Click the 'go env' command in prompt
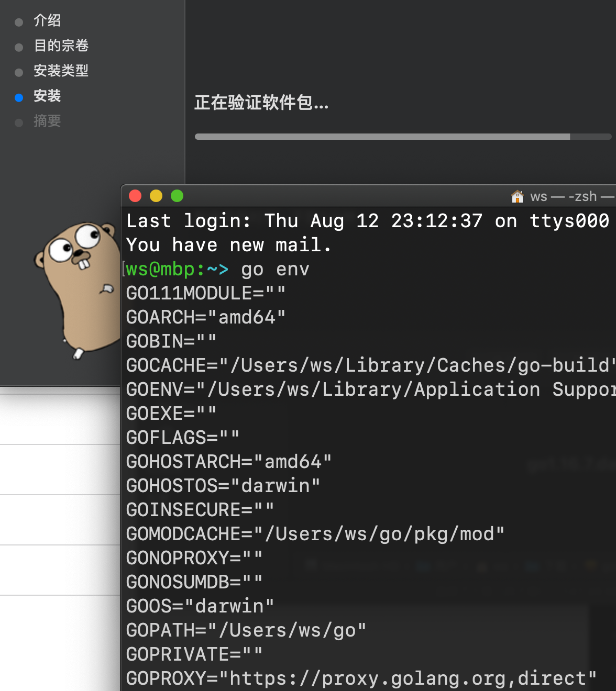The width and height of the screenshot is (616, 691). point(275,269)
